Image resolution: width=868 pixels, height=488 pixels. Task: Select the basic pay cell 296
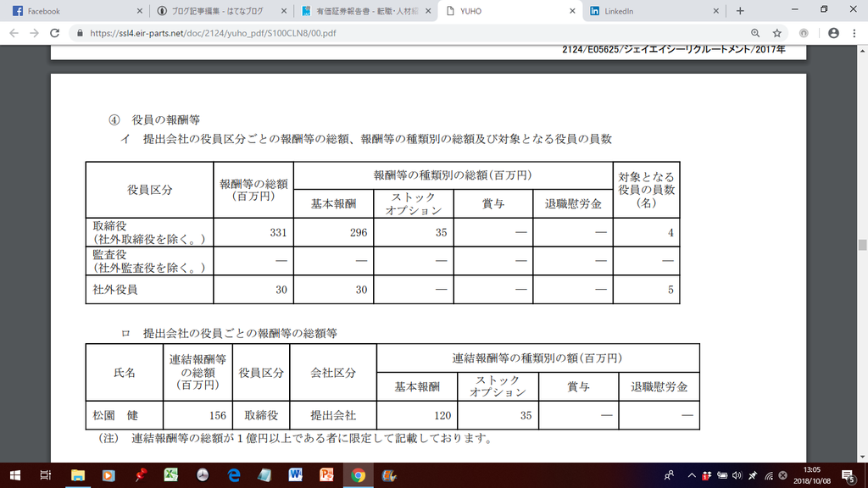tap(359, 233)
